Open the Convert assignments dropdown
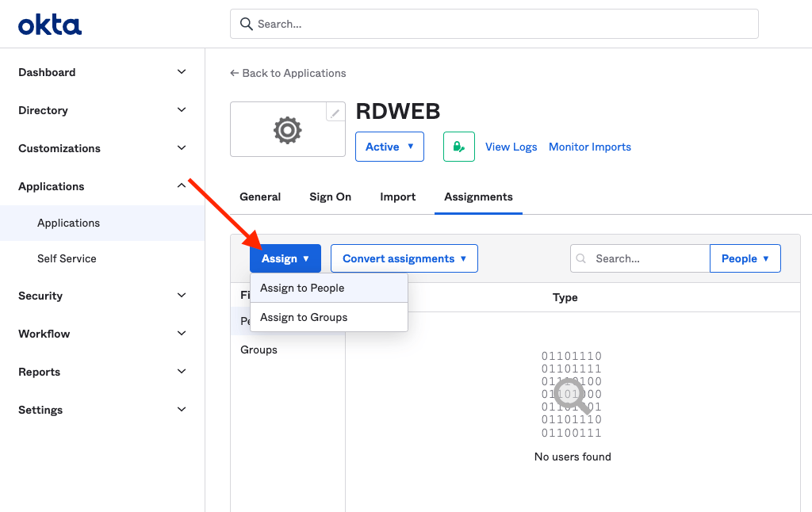Screen dimensions: 812x512 (404, 258)
